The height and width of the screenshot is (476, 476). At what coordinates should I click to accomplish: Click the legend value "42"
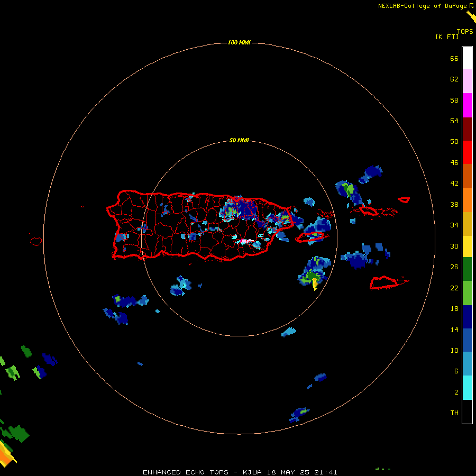[x=454, y=184]
